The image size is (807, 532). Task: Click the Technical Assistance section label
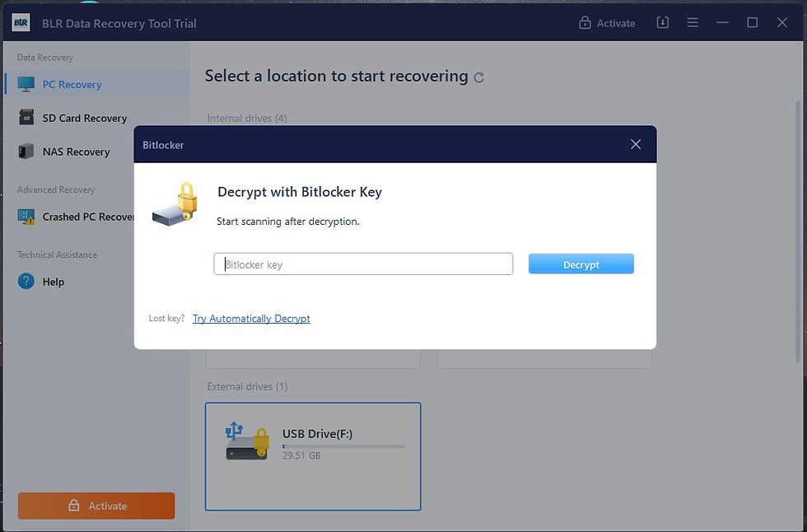57,254
